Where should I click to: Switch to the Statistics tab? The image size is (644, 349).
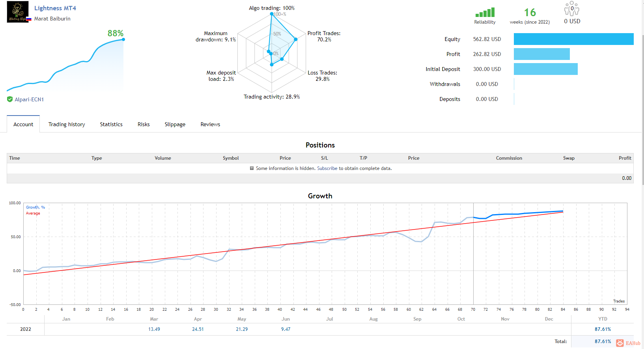(x=111, y=124)
